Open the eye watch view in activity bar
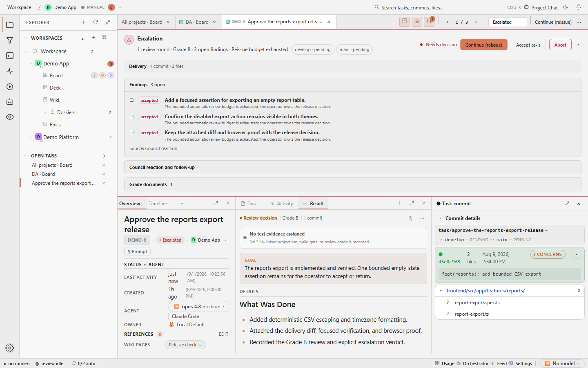 pyautogui.click(x=10, y=117)
